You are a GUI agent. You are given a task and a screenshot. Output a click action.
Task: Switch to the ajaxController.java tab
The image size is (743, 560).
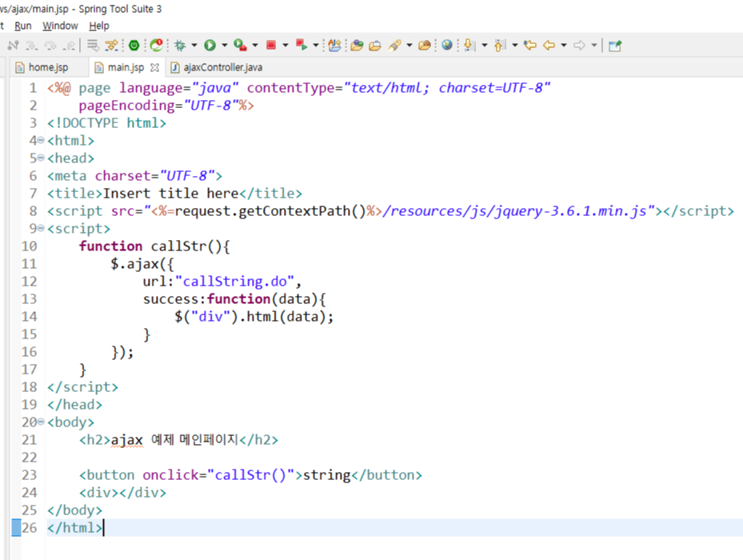[x=216, y=67]
